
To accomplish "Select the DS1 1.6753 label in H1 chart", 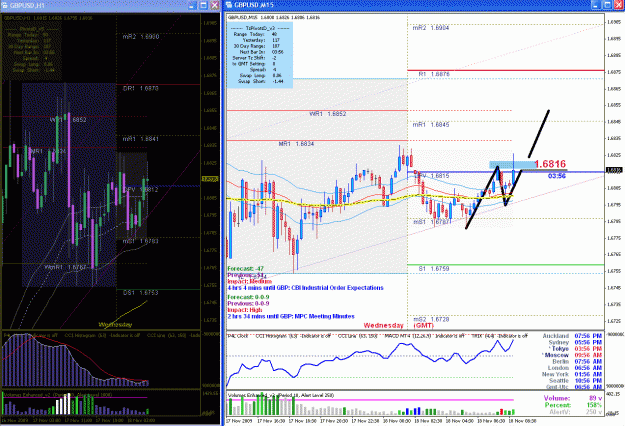I will pos(140,293).
